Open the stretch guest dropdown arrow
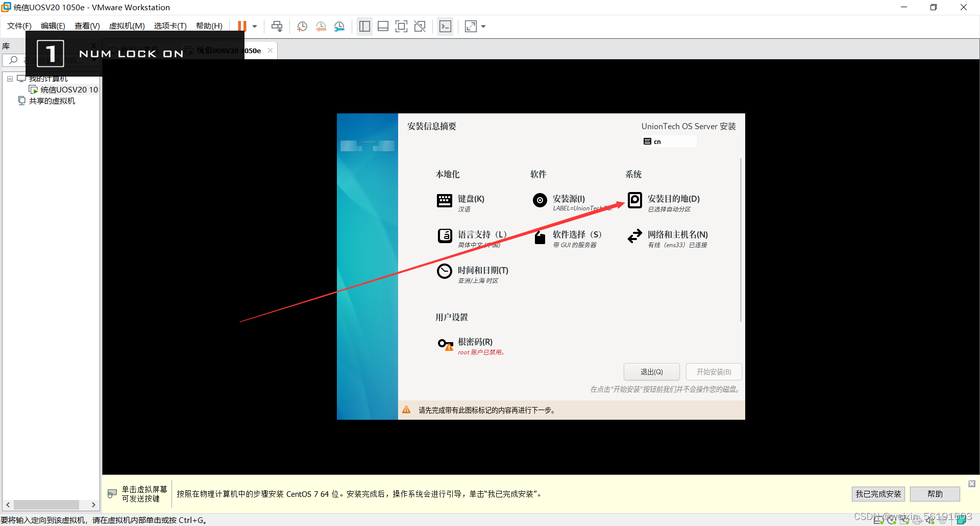The image size is (980, 526). [483, 26]
